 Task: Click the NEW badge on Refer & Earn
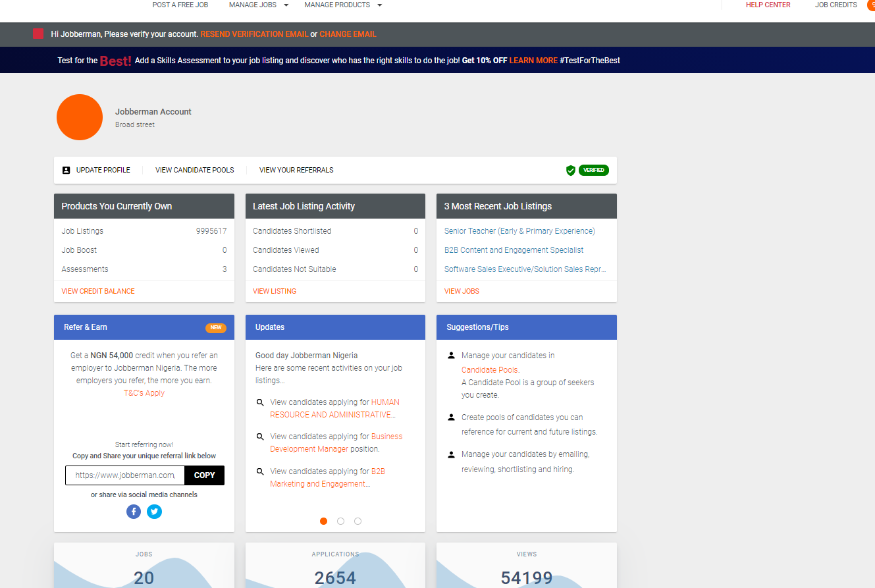pos(215,327)
